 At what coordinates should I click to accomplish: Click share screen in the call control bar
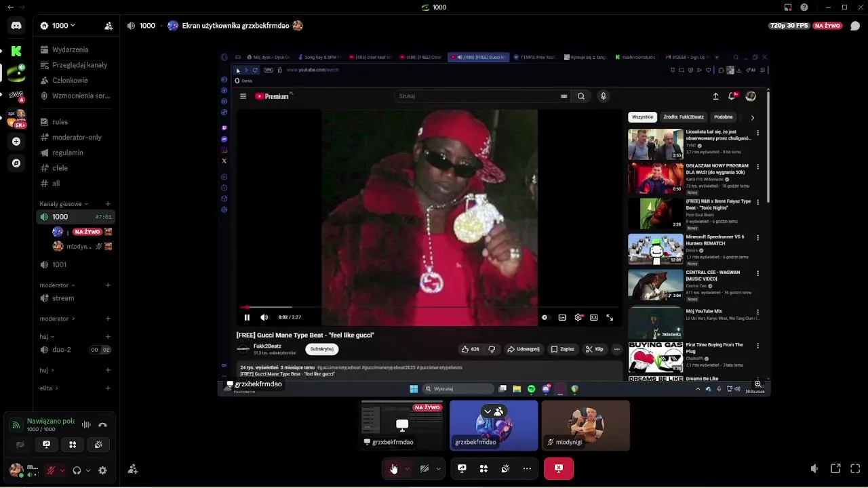point(462,468)
